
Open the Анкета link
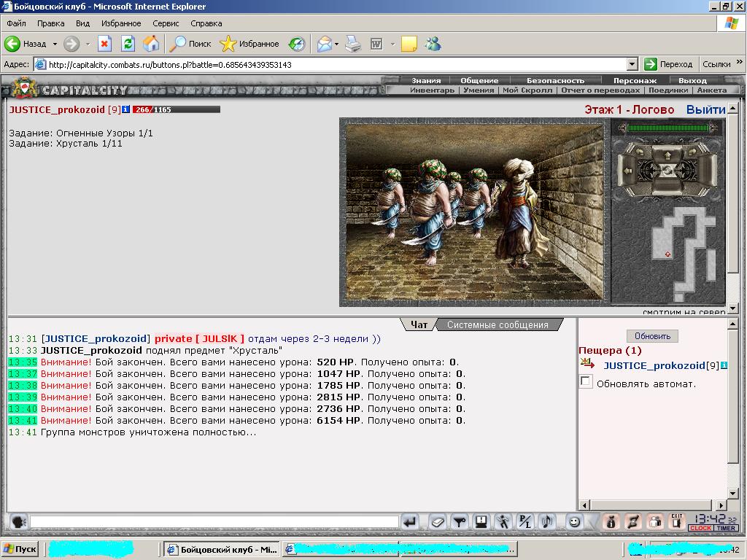click(x=712, y=90)
